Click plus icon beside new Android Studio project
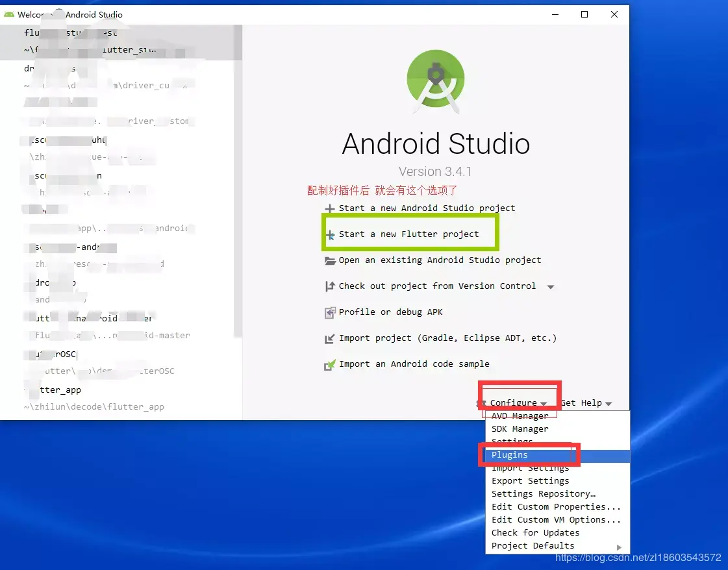Viewport: 728px width, 570px height. pos(330,208)
